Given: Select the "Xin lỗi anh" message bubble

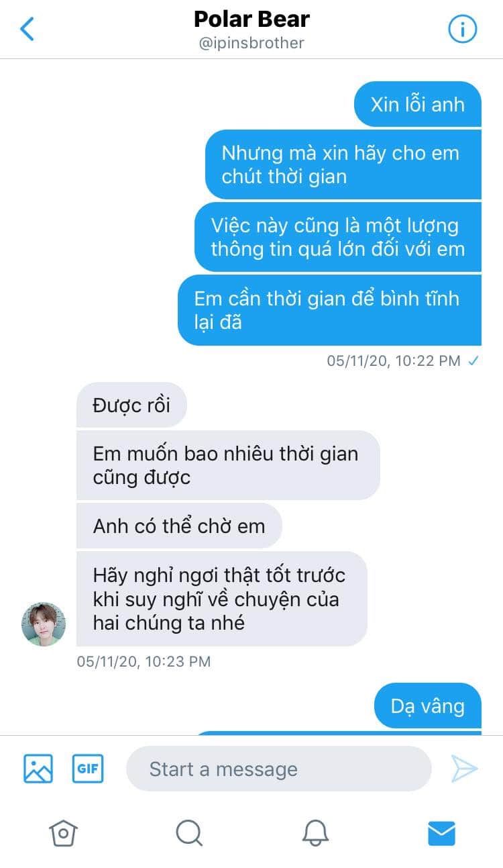Looking at the screenshot, I should 418,104.
